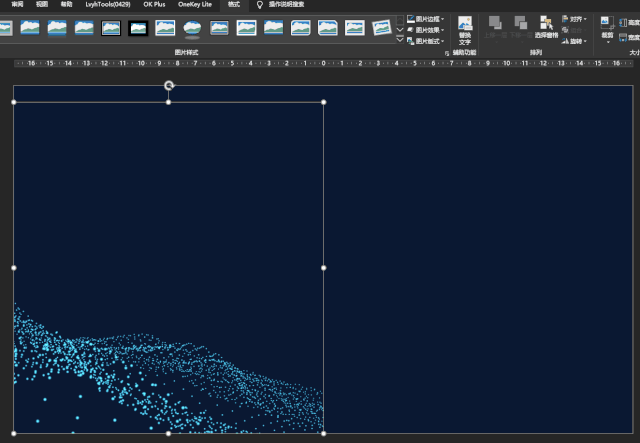Open the 旋转 rotate dropdown
This screenshot has width=640, height=443.
click(575, 42)
